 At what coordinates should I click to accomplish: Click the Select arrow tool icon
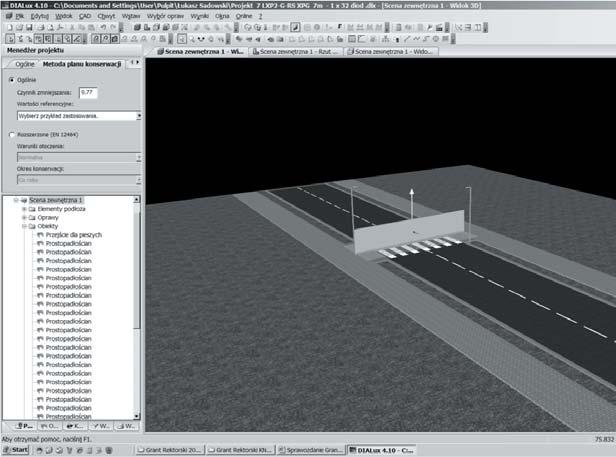tap(181, 39)
